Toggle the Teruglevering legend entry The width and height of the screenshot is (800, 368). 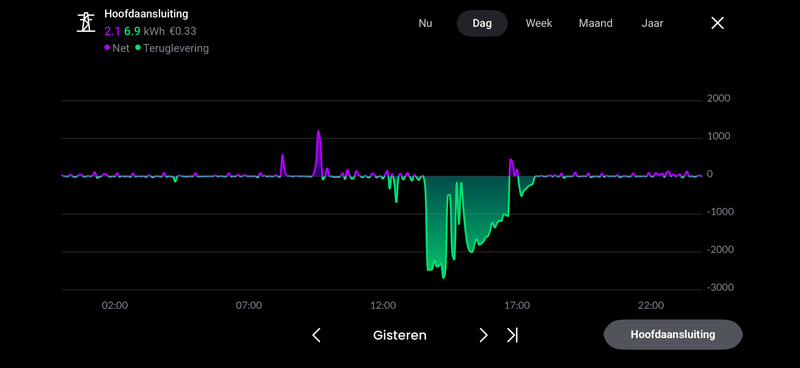pyautogui.click(x=172, y=48)
